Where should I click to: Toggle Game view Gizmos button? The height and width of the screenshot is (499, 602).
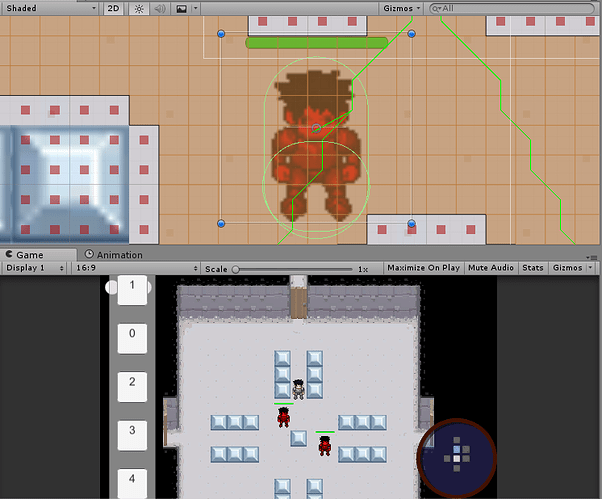click(x=567, y=268)
